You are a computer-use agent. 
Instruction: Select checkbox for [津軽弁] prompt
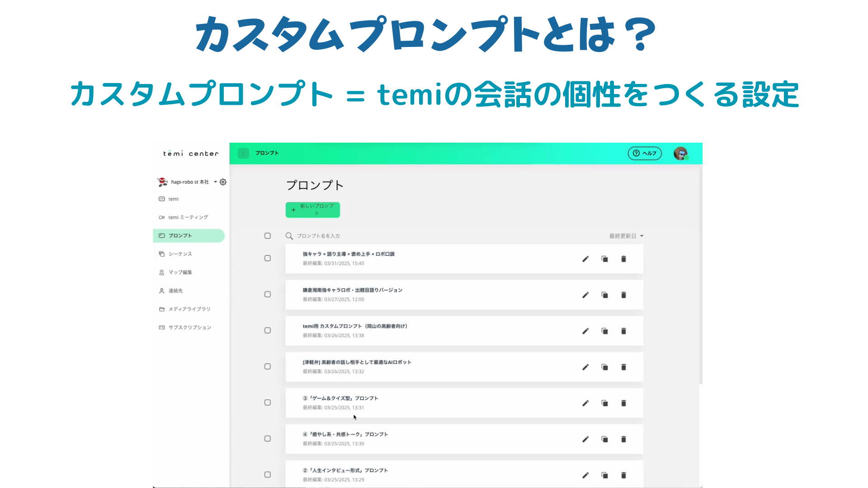click(x=268, y=366)
